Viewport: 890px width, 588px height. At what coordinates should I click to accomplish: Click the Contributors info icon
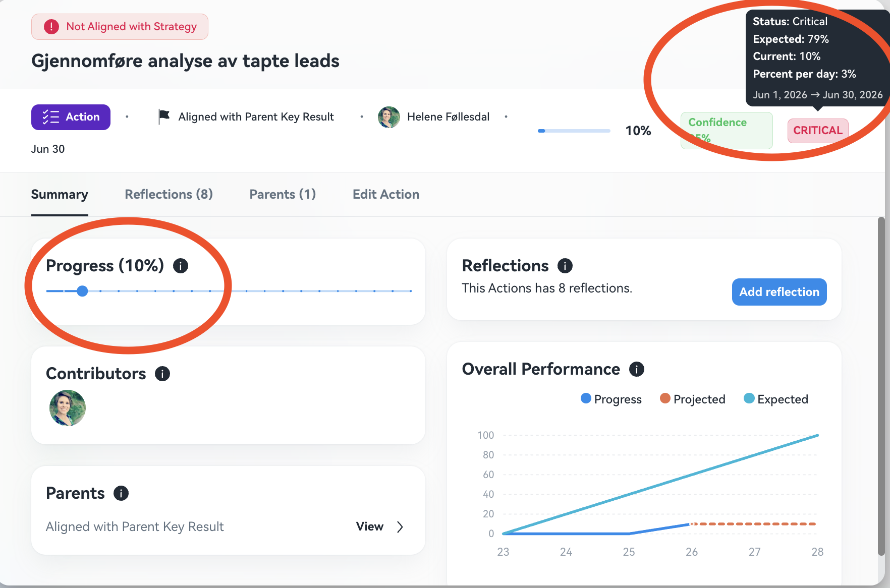(162, 374)
